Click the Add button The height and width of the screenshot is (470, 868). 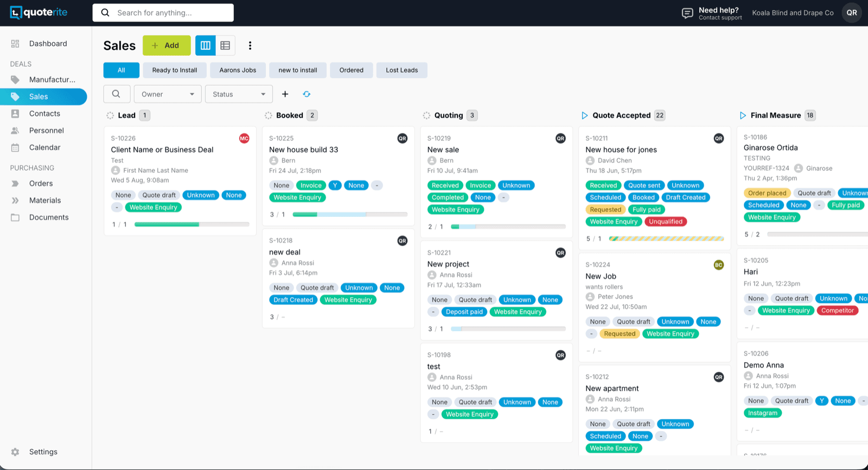[x=167, y=46]
